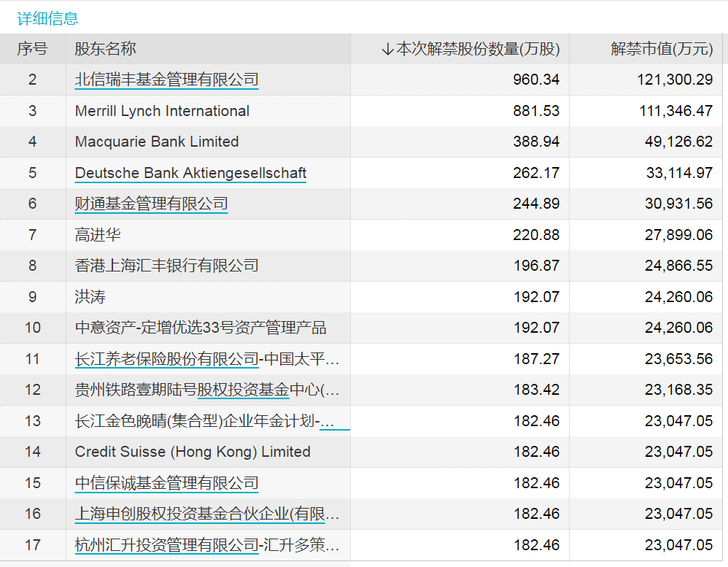The height and width of the screenshot is (567, 728).
Task: Open 长江养老保险股份有限公司 link
Action: (166, 359)
